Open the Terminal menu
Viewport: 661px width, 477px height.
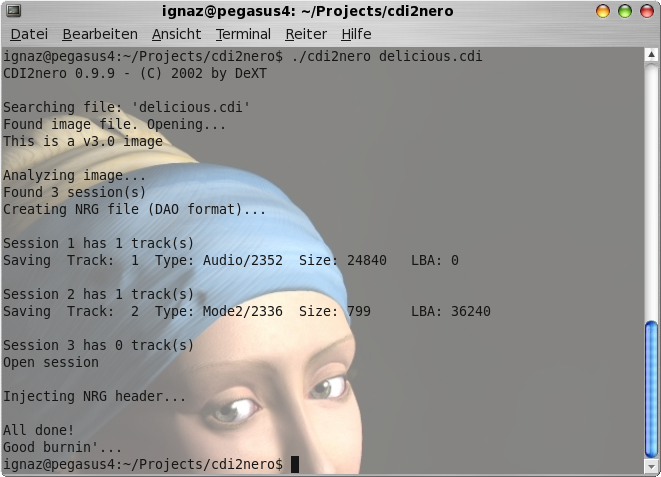tap(243, 34)
